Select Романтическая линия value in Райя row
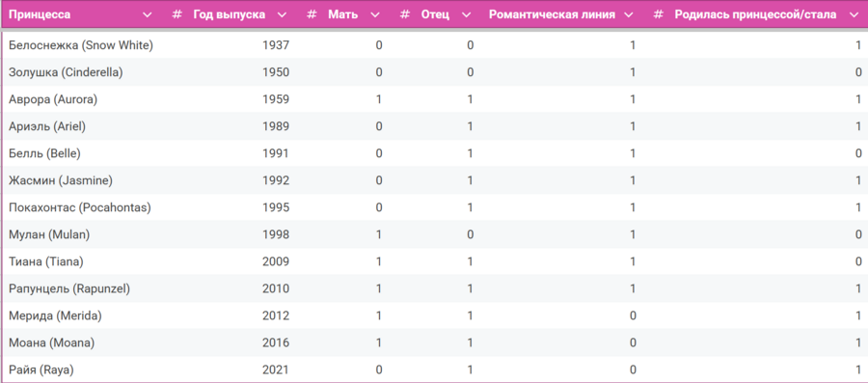Viewport: 868px width, 383px height. (633, 369)
